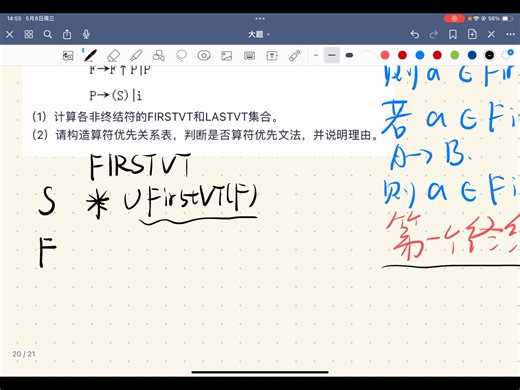The image size is (520, 390).
Task: Choose the thick stroke width
Action: [349, 55]
